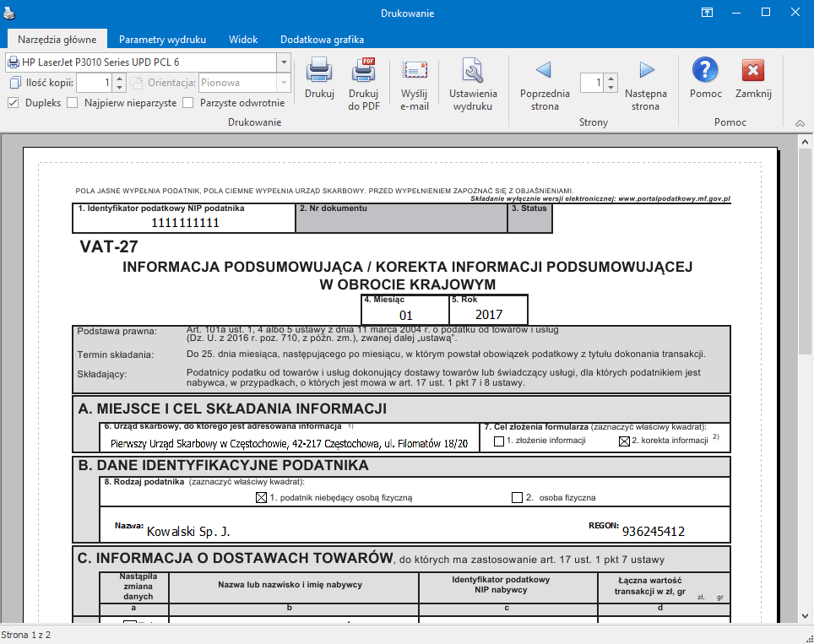Collapse the ribbon using the chevron
Viewport: 814px width, 644px height.
pos(800,123)
